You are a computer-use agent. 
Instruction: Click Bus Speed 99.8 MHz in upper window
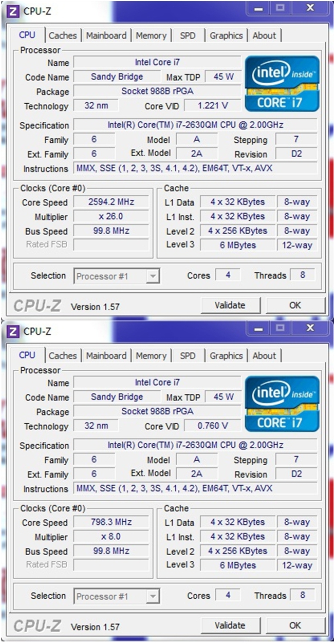[111, 231]
